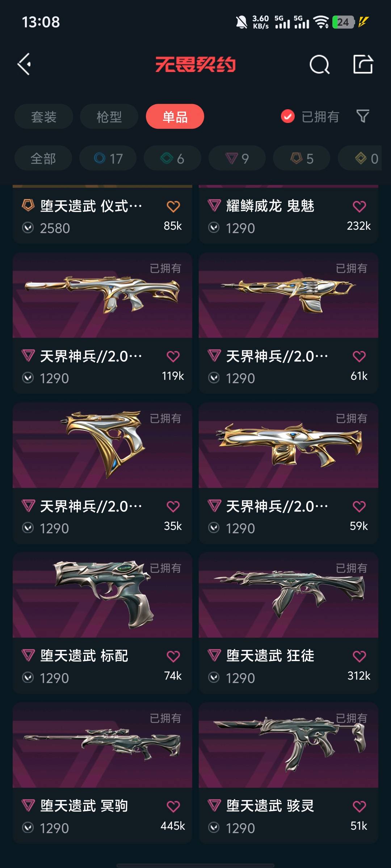Viewport: 391px width, 868px height.
Task: Open the search magnifier icon
Action: pos(319,64)
